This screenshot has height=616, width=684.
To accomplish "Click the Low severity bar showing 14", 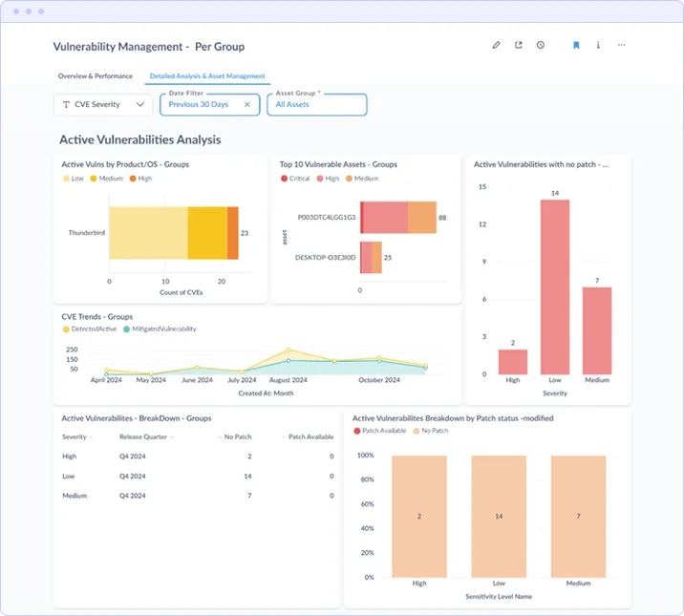I will pyautogui.click(x=555, y=287).
